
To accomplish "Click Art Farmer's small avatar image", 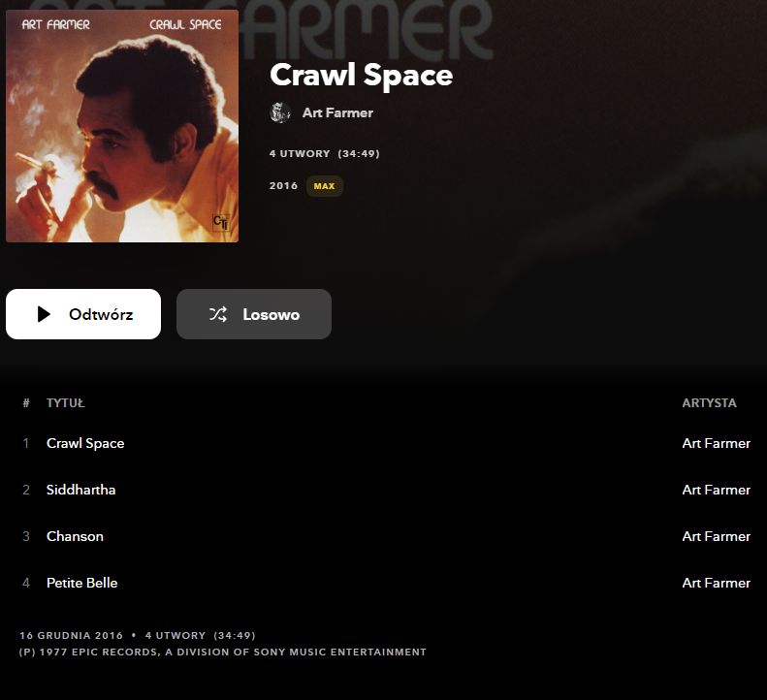I will [280, 112].
